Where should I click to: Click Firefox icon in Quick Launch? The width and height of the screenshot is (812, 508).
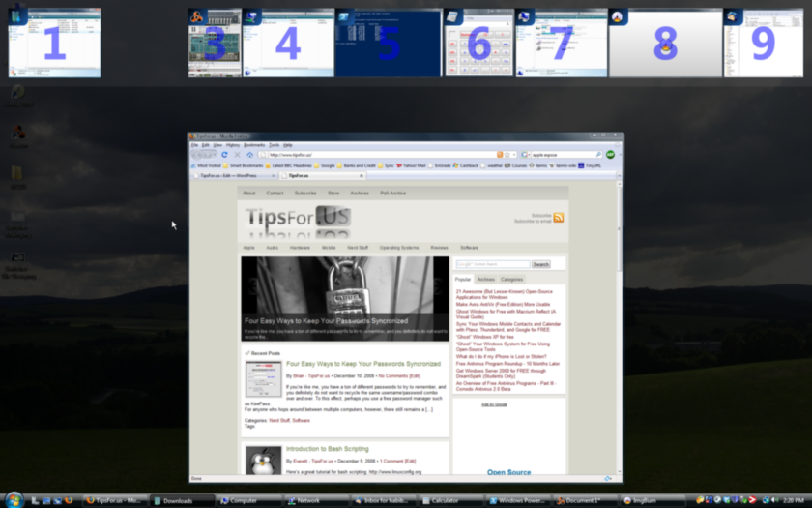[x=69, y=501]
